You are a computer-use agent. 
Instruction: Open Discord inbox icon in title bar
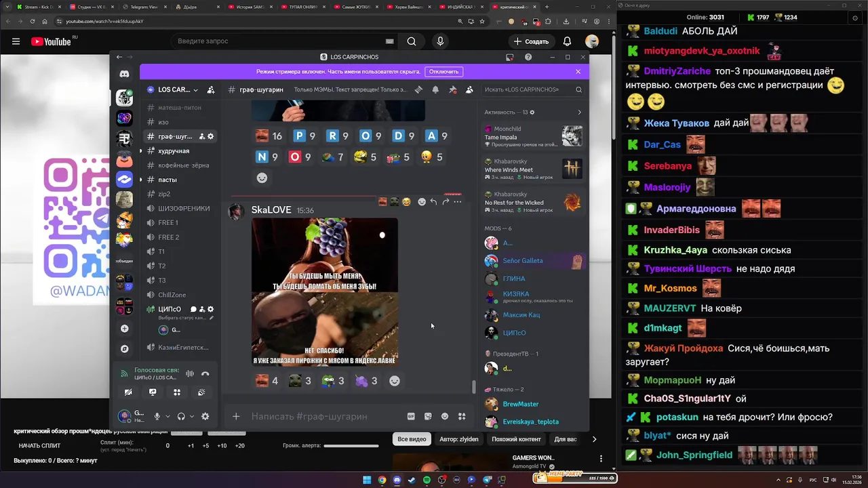(510, 57)
